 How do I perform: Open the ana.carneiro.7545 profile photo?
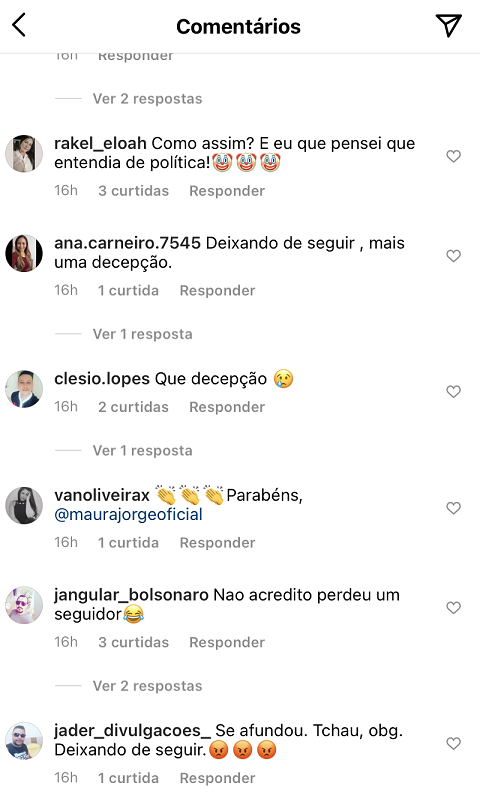(x=24, y=253)
